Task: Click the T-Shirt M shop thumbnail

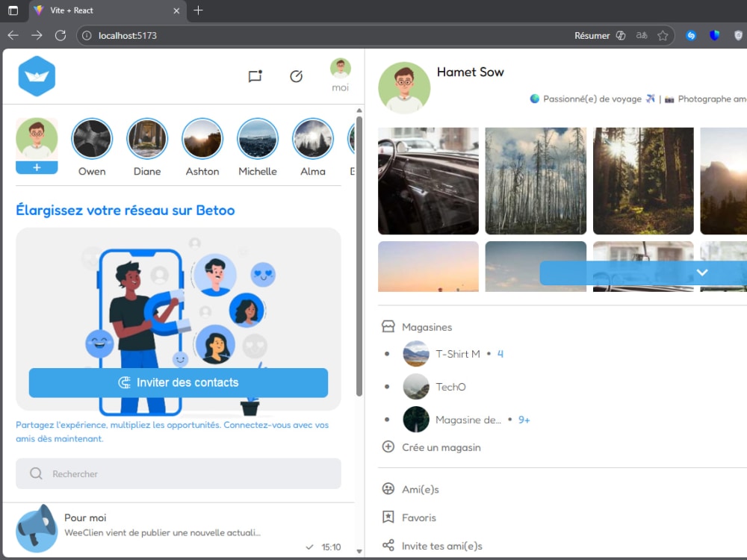Action: pyautogui.click(x=416, y=354)
